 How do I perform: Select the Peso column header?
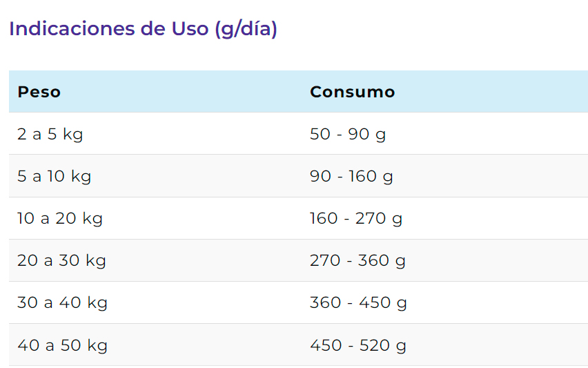[155, 92]
